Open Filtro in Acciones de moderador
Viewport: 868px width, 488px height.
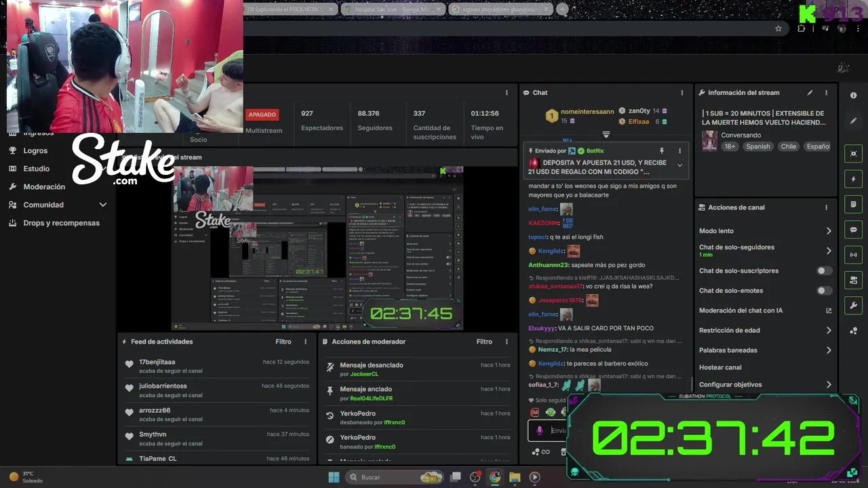(484, 342)
